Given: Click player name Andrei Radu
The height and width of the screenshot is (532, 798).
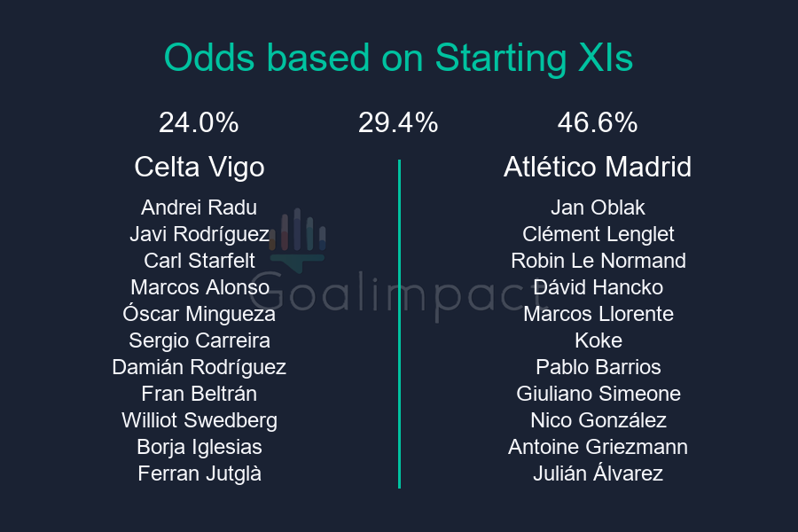Looking at the screenshot, I should coord(199,207).
